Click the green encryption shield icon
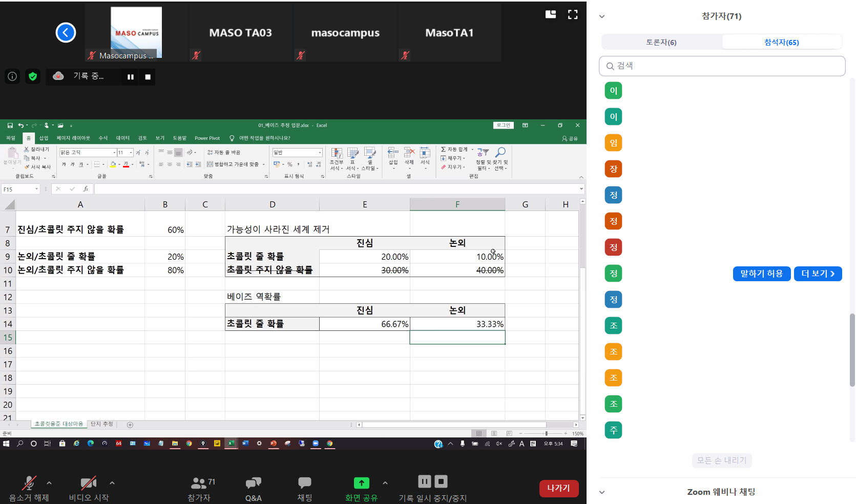 [33, 76]
